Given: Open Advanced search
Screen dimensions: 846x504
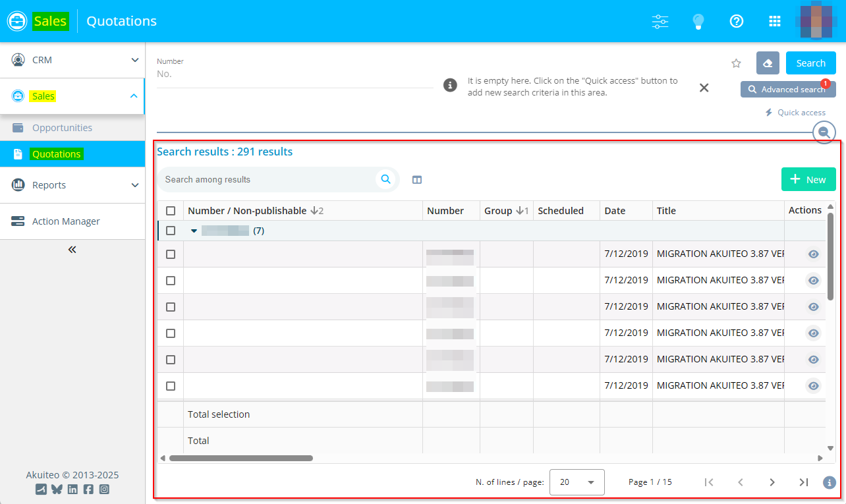Looking at the screenshot, I should [x=787, y=90].
